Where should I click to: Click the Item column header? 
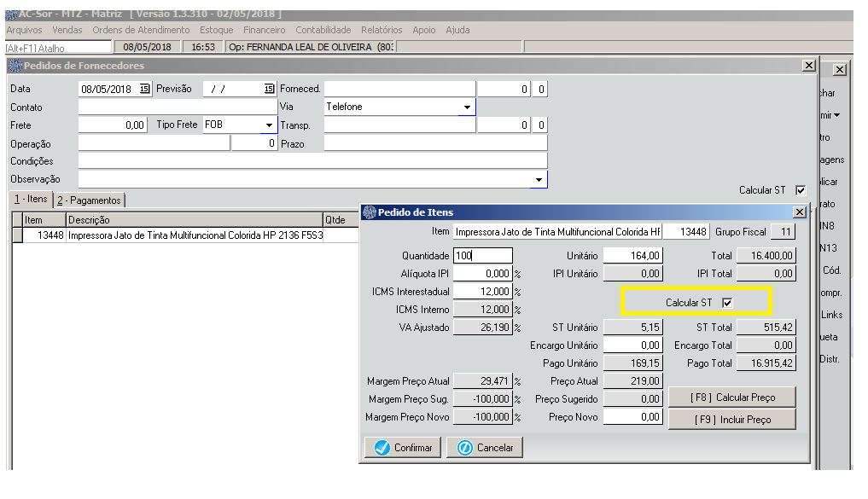pyautogui.click(x=45, y=220)
